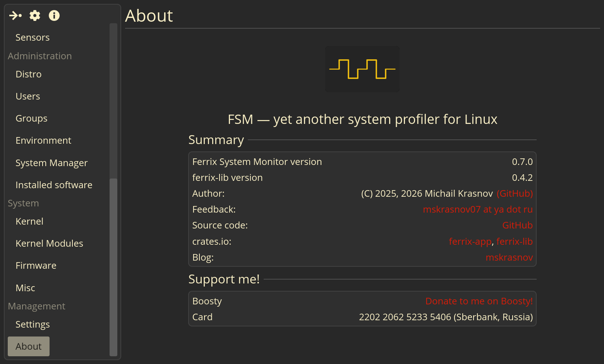Select Distro in the sidebar

tap(28, 74)
